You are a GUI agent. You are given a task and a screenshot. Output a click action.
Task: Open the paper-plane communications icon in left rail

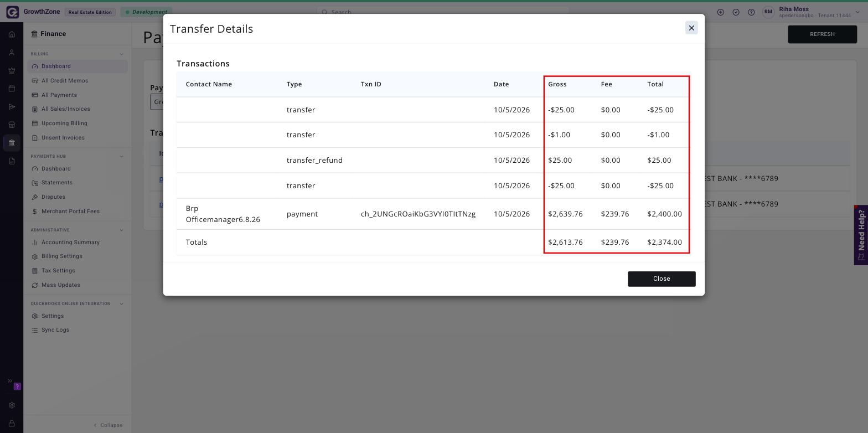(12, 107)
